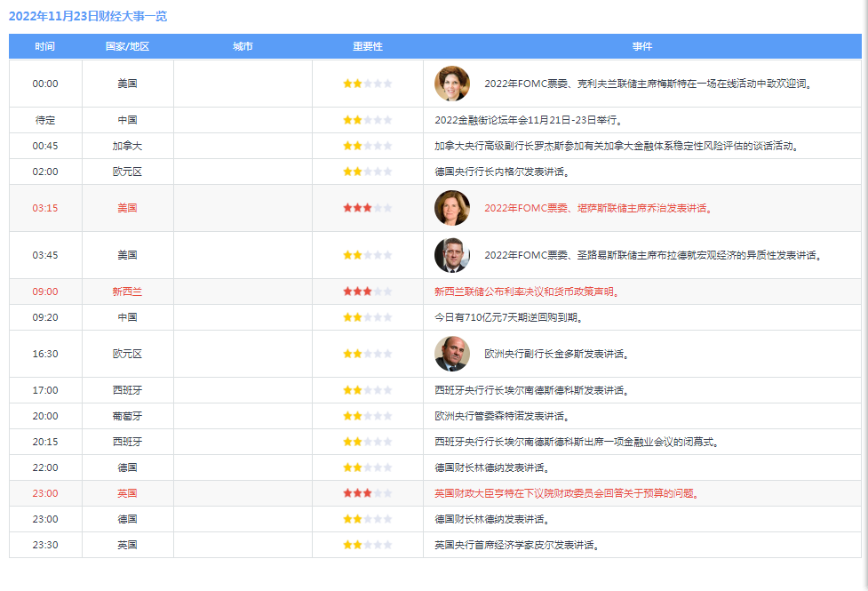Click the 时间 column header

pyautogui.click(x=45, y=46)
